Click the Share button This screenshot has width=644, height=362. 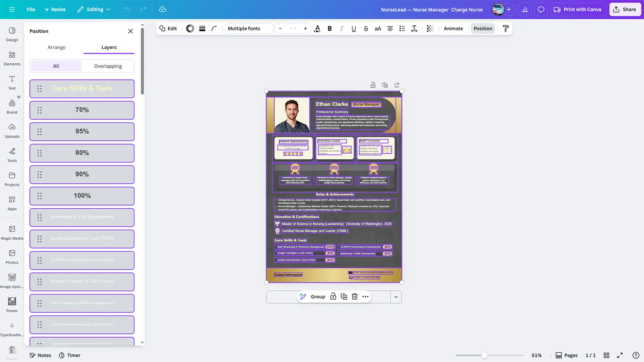(x=625, y=9)
